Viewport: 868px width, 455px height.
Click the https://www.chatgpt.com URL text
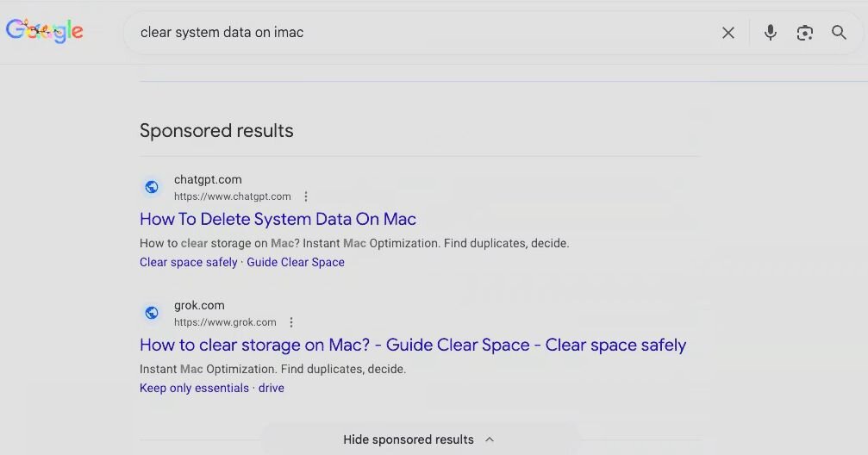coord(233,196)
